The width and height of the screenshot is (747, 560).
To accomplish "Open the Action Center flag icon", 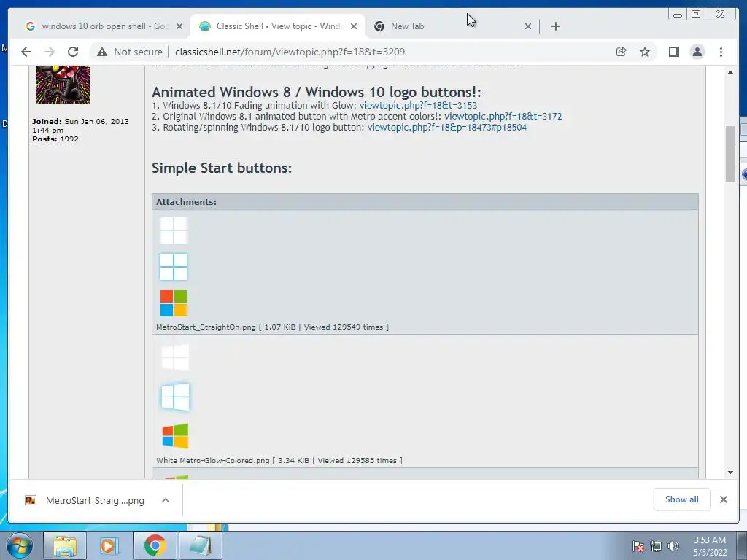I will (638, 547).
